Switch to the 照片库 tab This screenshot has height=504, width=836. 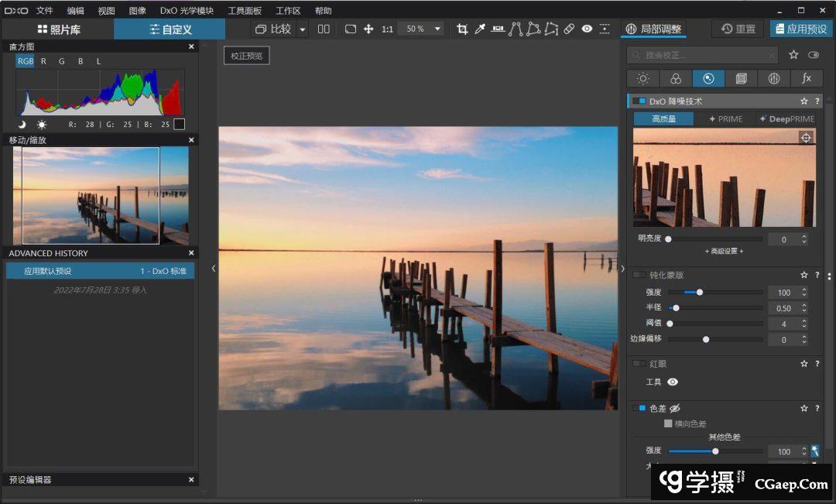(x=58, y=29)
